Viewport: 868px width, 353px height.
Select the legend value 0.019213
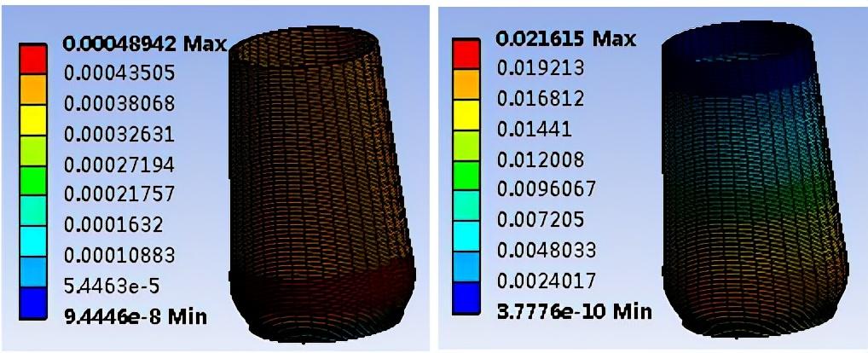540,68
